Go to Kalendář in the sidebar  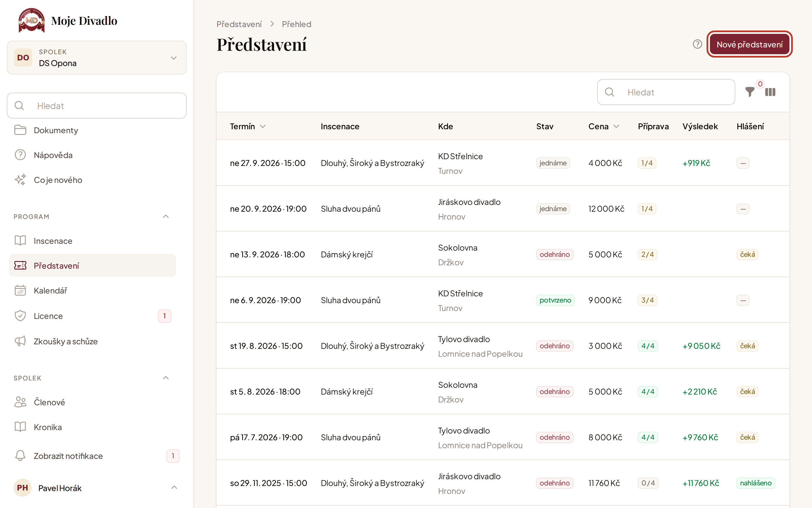point(92,290)
